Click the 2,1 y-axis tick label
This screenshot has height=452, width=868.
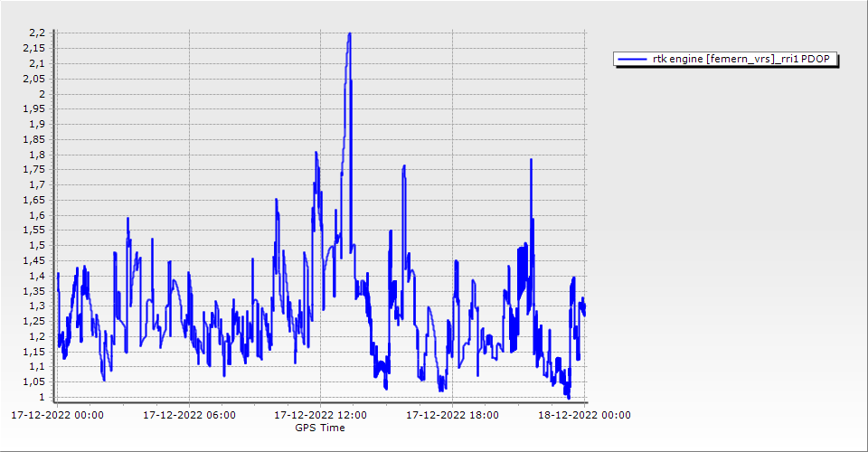(38, 64)
